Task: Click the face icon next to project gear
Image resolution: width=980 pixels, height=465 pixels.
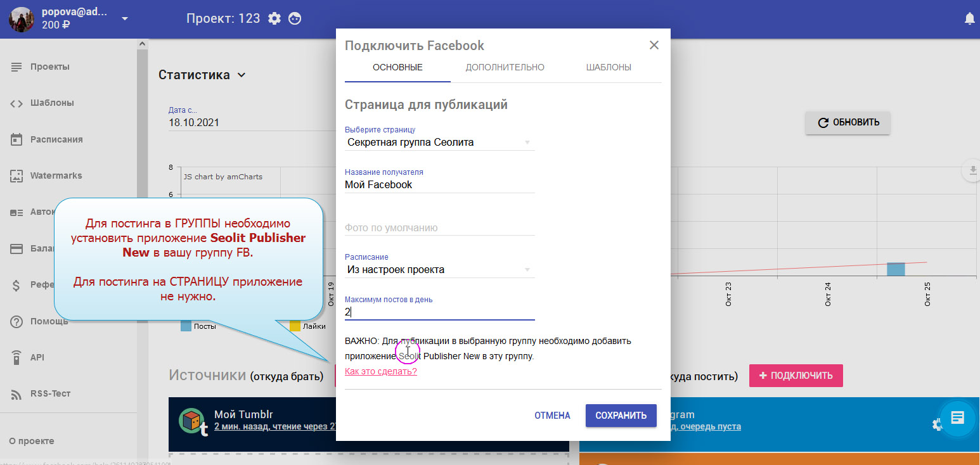Action: 295,18
